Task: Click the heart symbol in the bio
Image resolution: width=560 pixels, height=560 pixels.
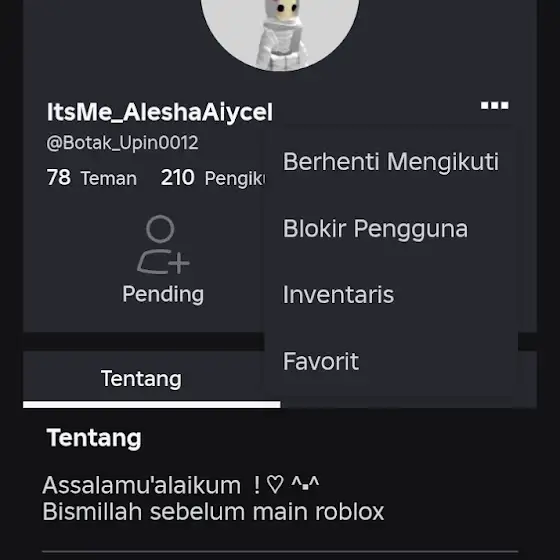Action: coord(275,485)
